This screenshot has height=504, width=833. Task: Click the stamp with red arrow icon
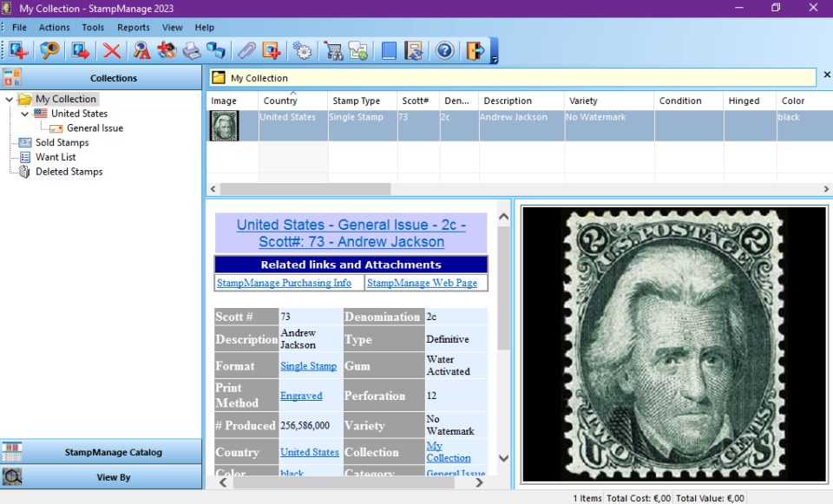point(81,50)
